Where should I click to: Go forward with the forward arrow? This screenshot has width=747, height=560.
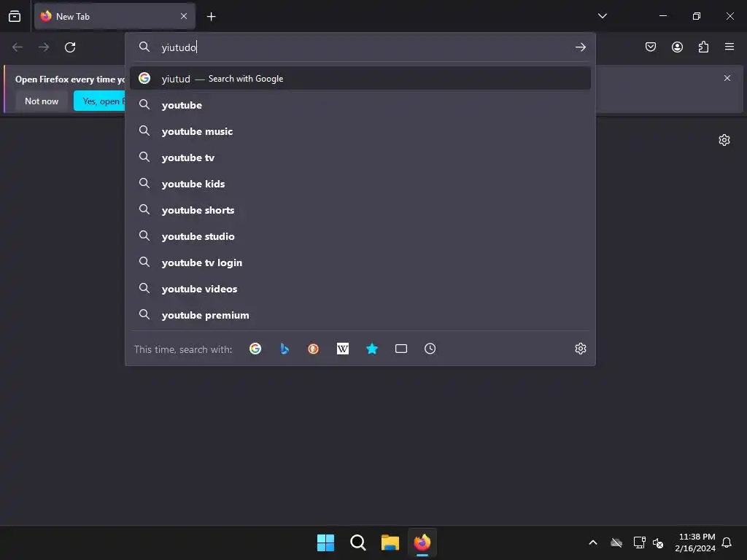[44, 47]
